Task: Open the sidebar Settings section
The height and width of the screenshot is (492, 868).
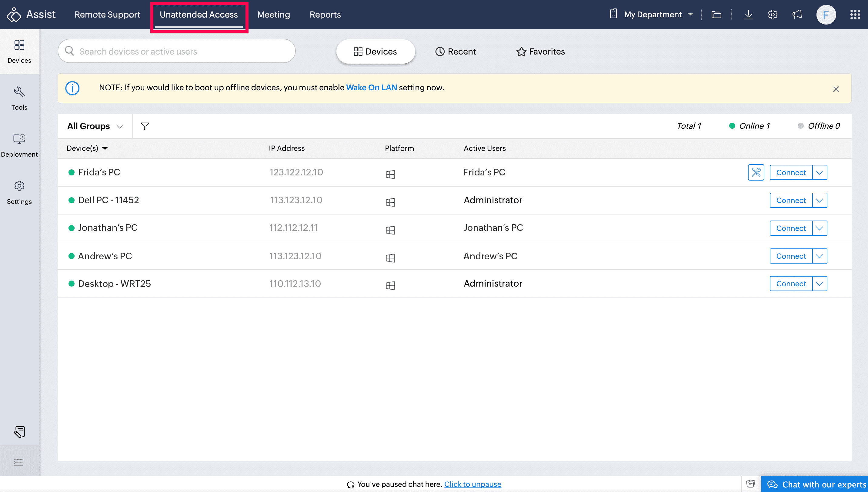Action: pyautogui.click(x=19, y=192)
